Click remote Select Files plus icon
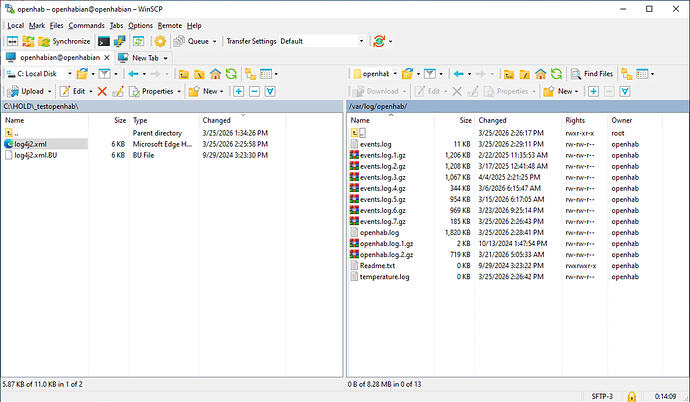 point(593,91)
